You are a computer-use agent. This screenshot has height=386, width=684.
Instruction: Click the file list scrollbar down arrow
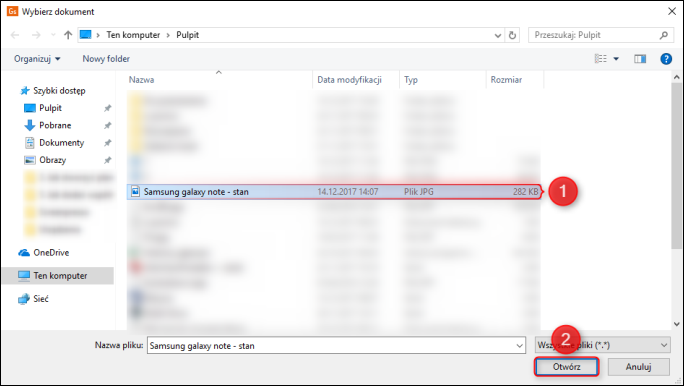click(x=677, y=324)
